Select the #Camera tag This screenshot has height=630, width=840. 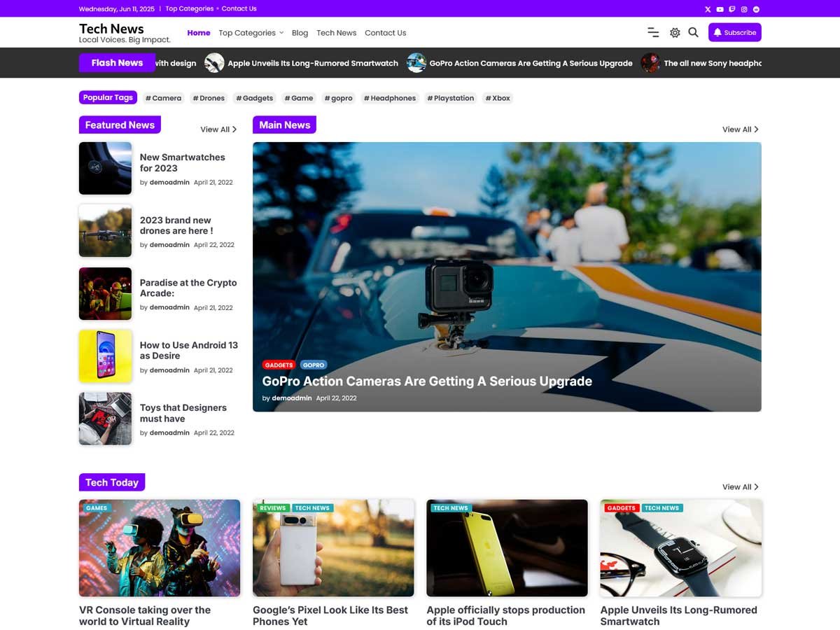tap(163, 98)
